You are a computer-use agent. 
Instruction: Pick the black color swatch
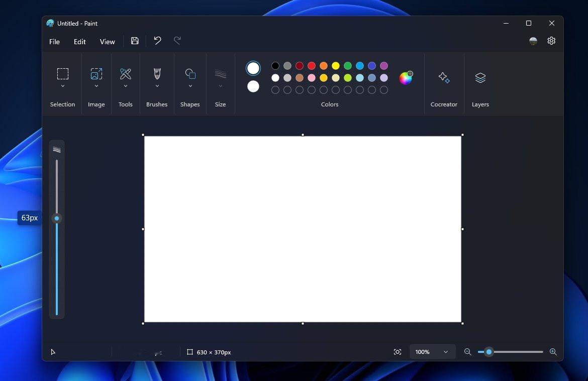click(x=275, y=66)
